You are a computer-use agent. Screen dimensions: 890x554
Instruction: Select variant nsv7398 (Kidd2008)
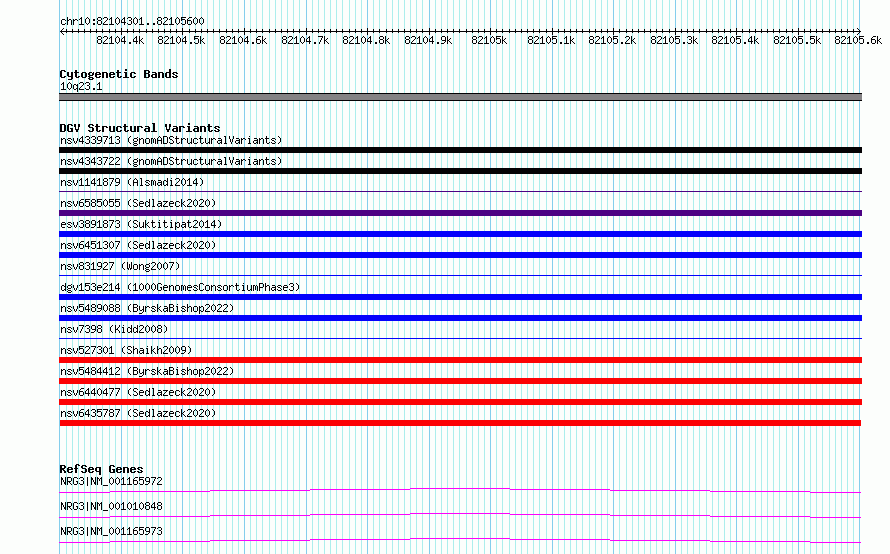pyautogui.click(x=114, y=329)
